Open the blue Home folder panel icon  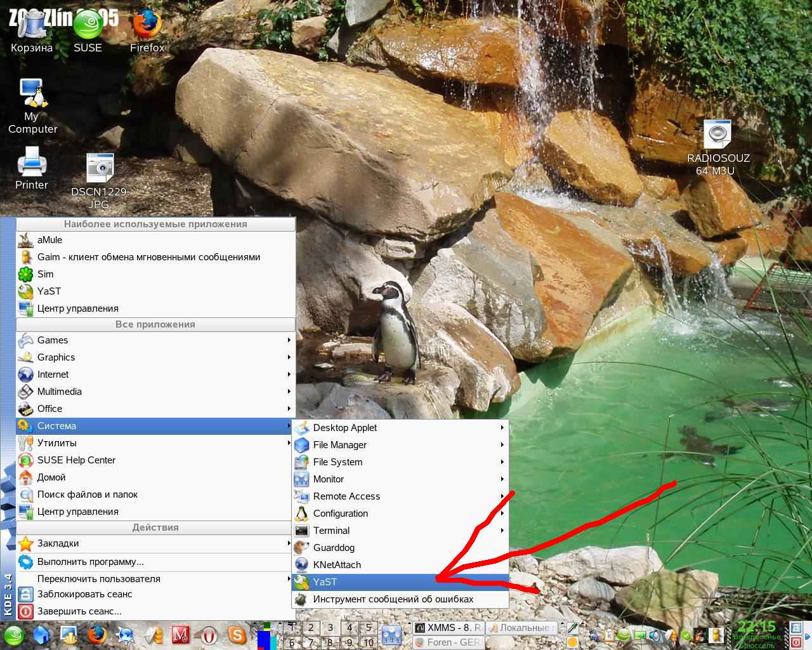42,635
